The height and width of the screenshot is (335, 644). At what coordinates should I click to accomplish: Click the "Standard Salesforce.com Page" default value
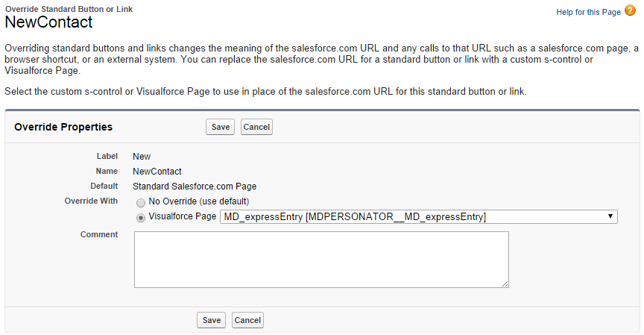point(194,186)
